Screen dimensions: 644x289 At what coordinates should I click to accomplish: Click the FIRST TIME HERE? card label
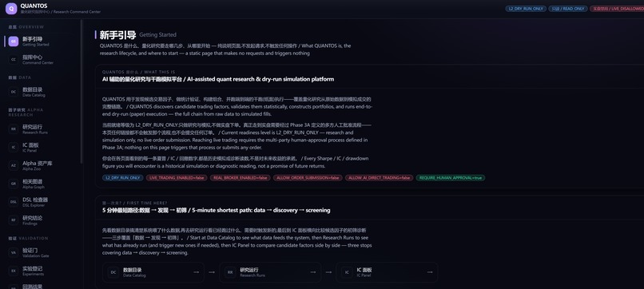pos(135,203)
